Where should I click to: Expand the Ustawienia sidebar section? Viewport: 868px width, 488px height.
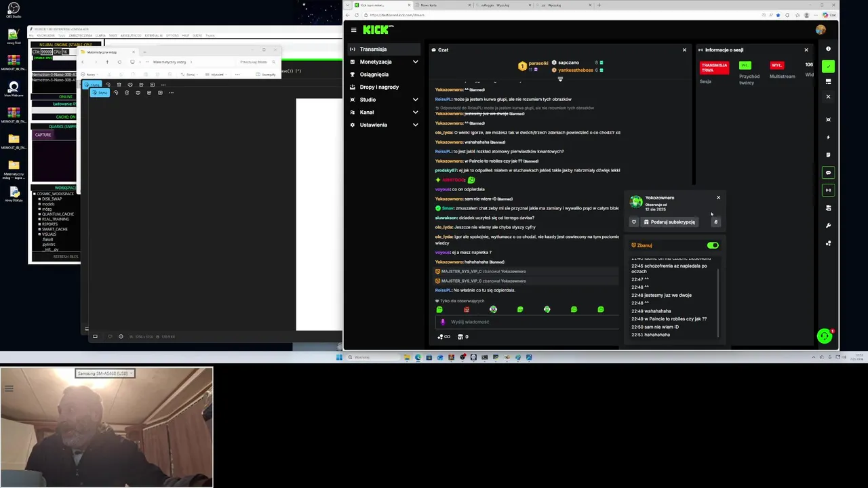[384, 125]
